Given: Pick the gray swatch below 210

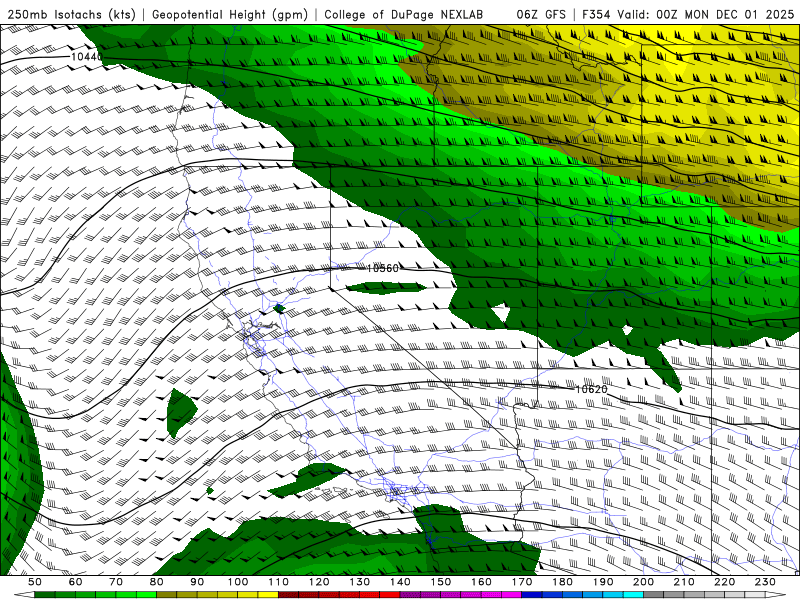Looking at the screenshot, I should click(x=673, y=594).
